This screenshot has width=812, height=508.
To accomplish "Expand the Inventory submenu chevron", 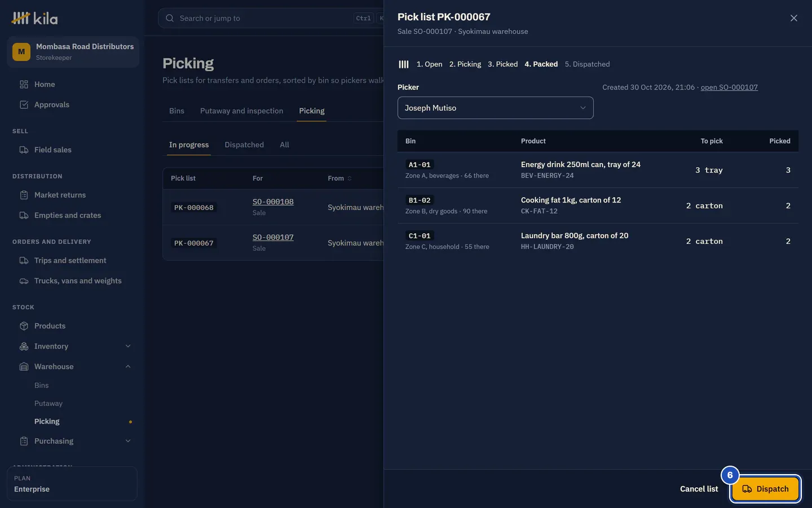I will (128, 347).
